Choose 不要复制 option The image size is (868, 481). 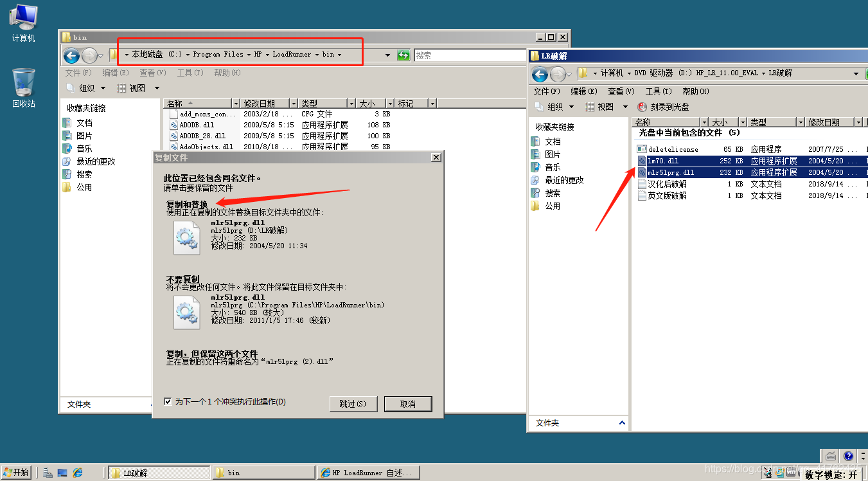click(183, 279)
